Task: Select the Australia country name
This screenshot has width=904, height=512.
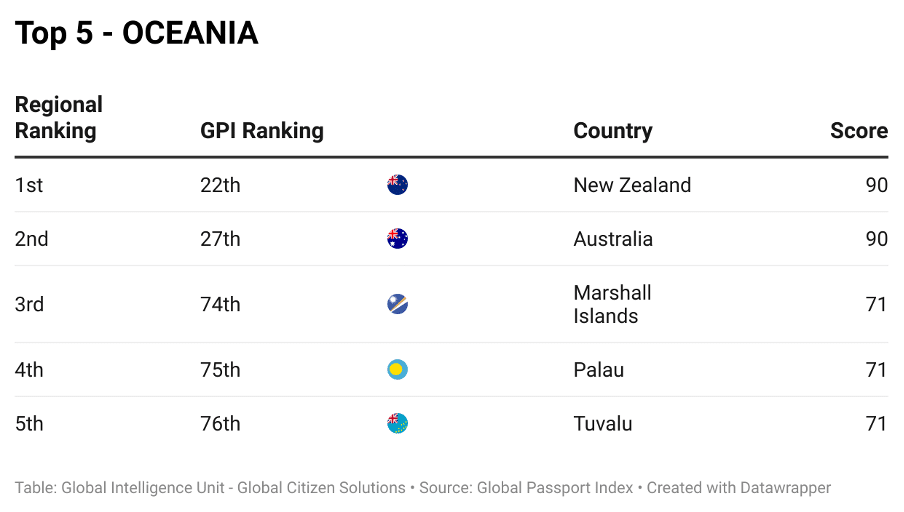Action: coord(613,239)
